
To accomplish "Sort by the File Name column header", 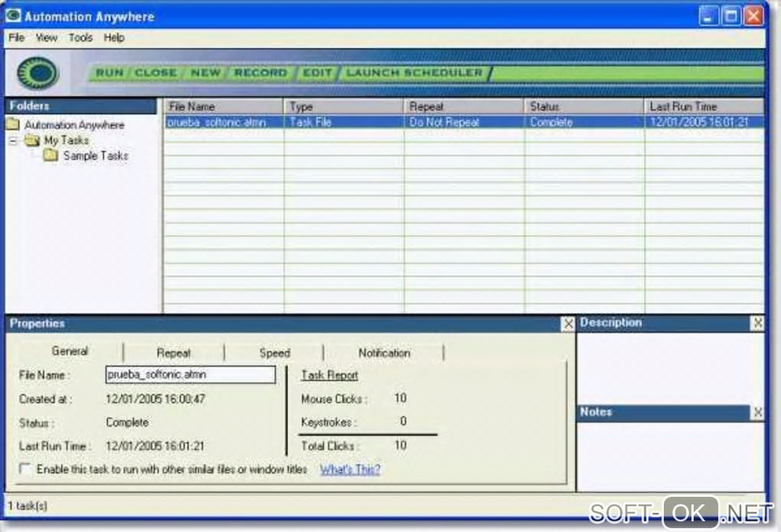I will (223, 106).
